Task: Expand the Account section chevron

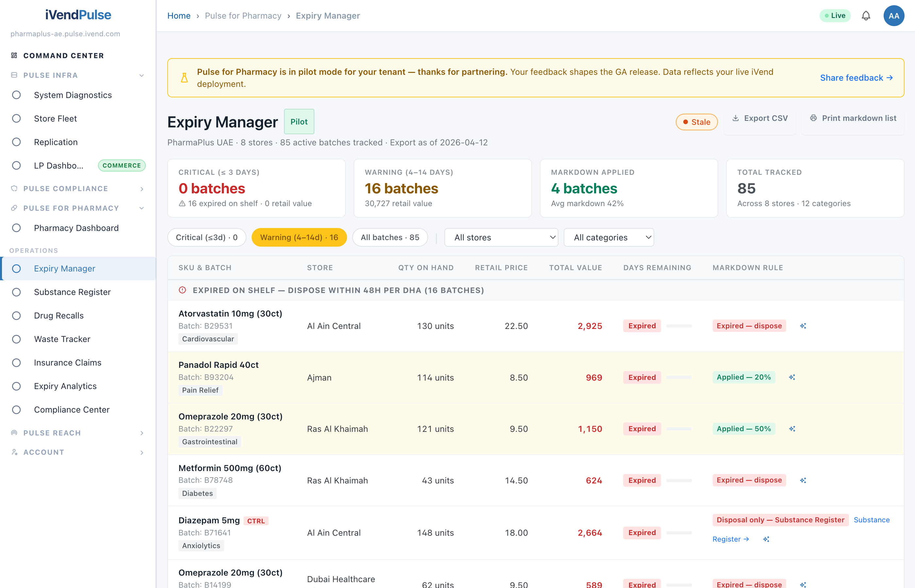Action: click(142, 452)
